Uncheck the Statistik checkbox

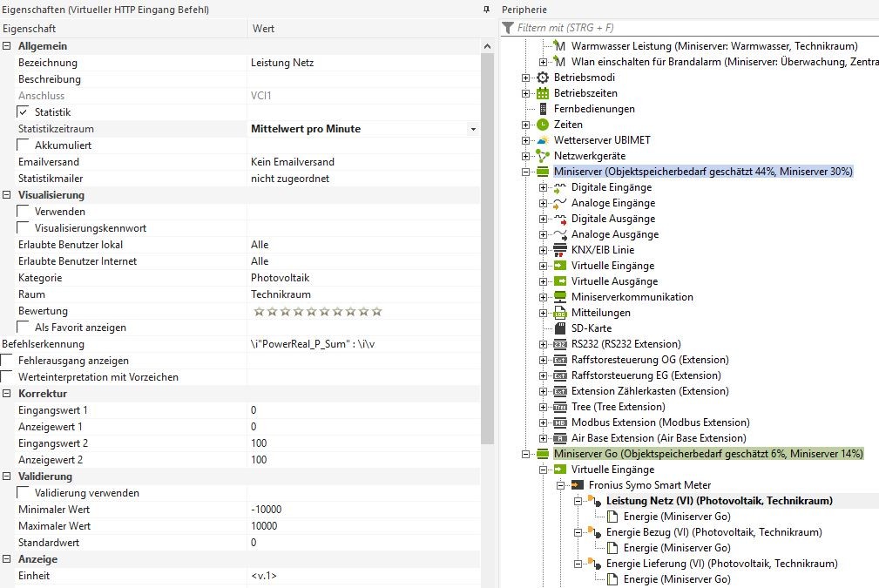[24, 112]
